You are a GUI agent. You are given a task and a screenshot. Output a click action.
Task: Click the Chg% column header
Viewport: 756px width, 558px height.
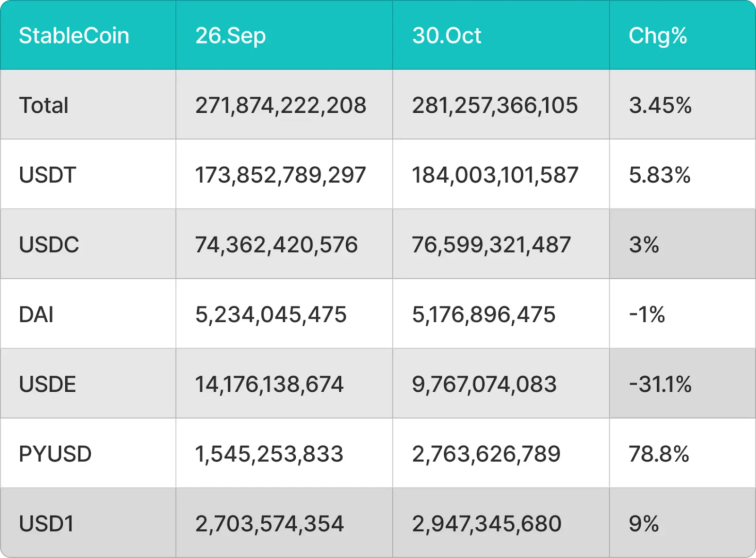click(658, 36)
